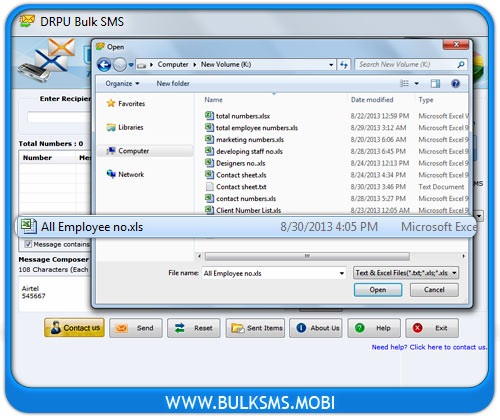The width and height of the screenshot is (500, 420).
Task: Select highlighted All Employee no.xls row
Action: (x=247, y=227)
